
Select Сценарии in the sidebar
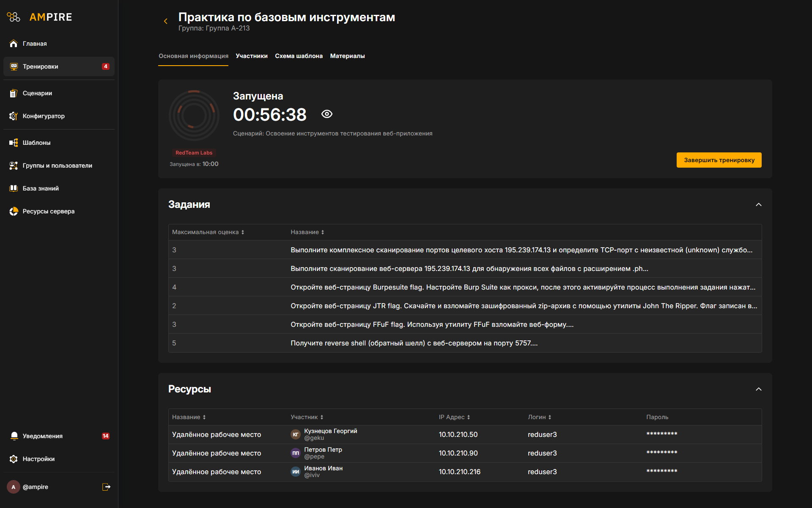tap(37, 93)
